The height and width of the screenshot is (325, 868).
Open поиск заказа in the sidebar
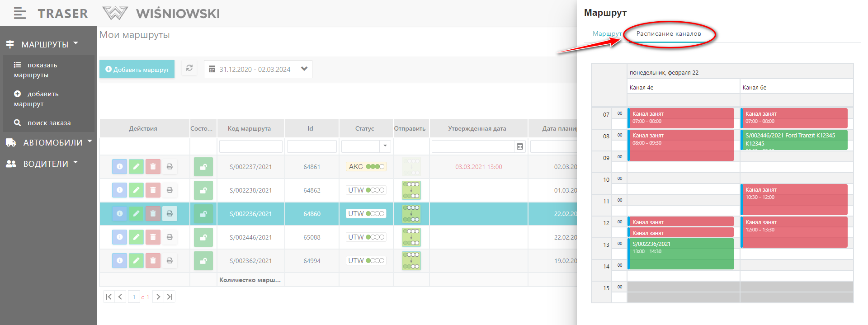(x=48, y=123)
